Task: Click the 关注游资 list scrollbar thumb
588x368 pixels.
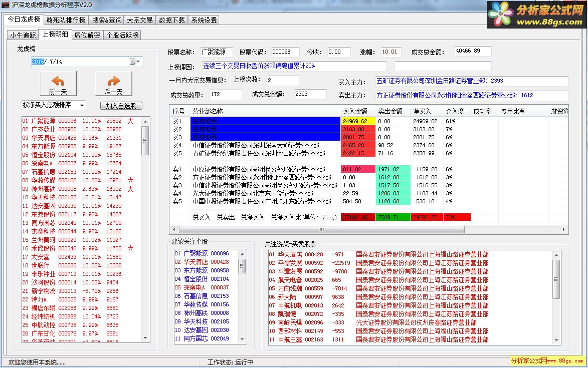Action: pos(556,279)
